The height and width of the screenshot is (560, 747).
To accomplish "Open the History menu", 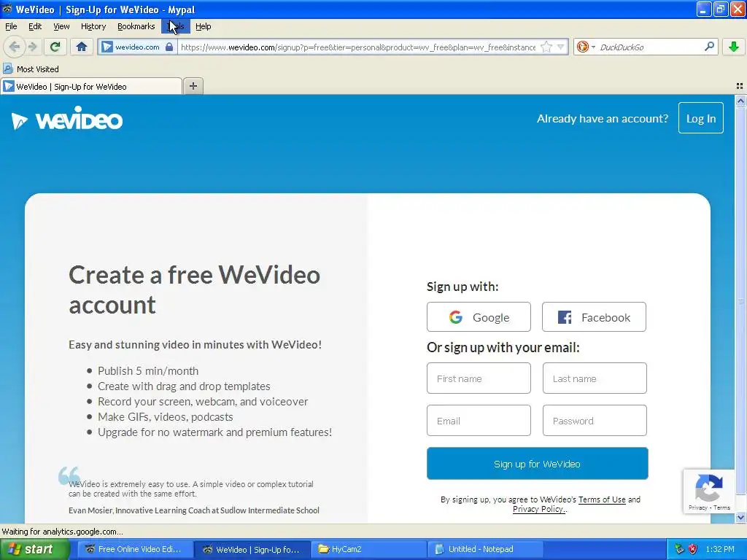I will [93, 26].
